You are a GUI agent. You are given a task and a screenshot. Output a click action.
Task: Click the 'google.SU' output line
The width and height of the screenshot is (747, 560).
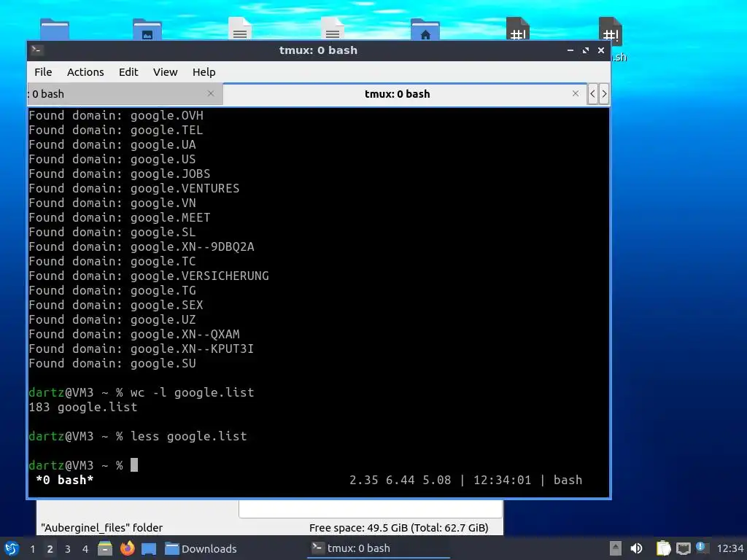tap(112, 363)
